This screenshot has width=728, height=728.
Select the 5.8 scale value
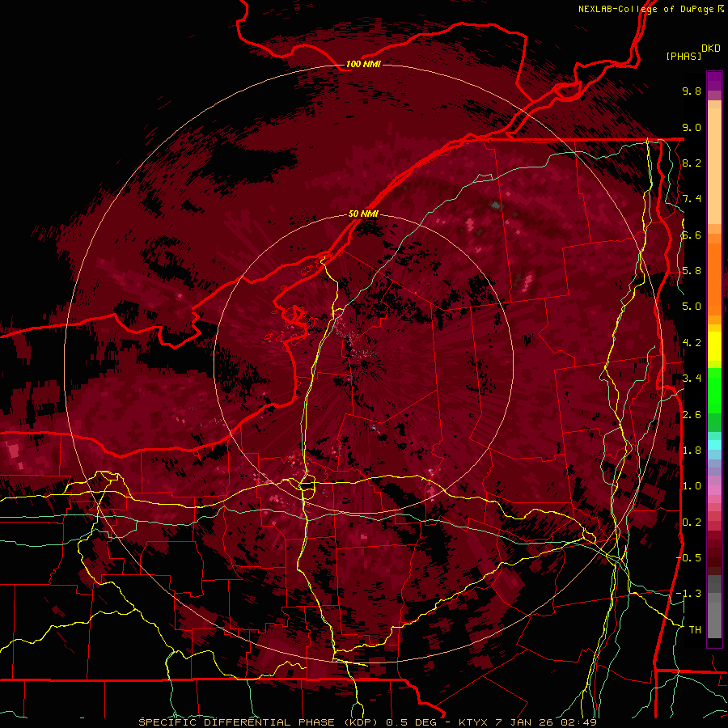(x=692, y=270)
